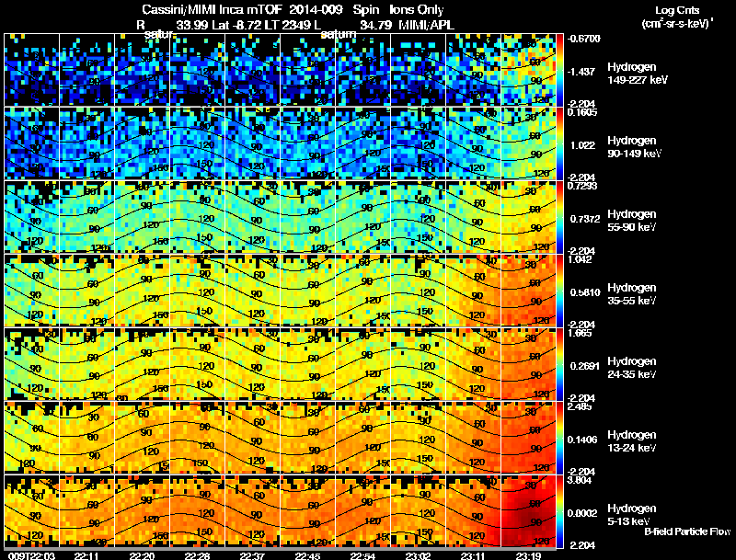Click the Hydrogen 13-24 keV label
The height and width of the screenshot is (560, 736).
(x=632, y=441)
